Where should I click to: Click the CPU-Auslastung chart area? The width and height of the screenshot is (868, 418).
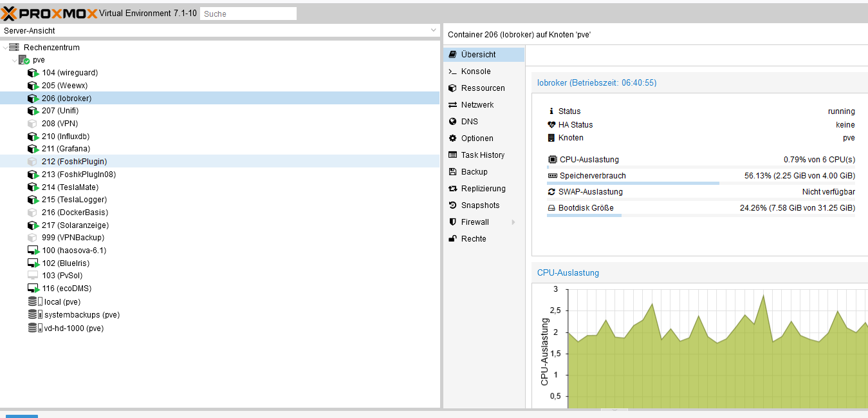click(x=717, y=348)
